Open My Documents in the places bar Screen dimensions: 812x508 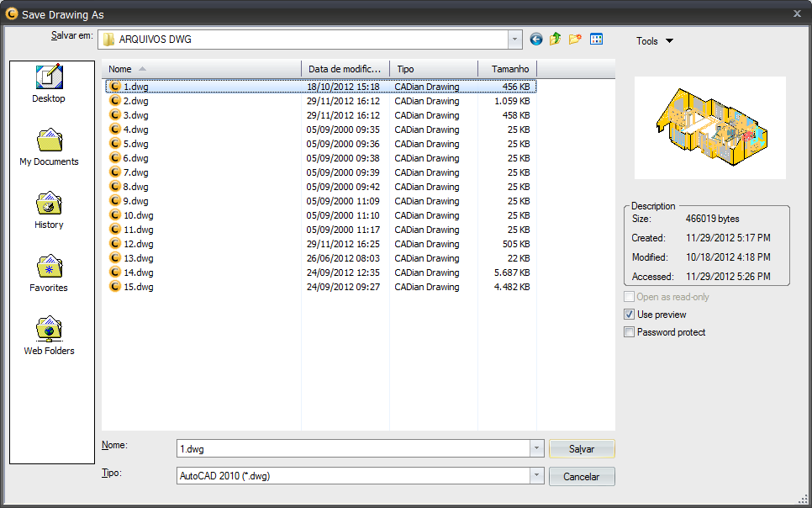[x=50, y=147]
